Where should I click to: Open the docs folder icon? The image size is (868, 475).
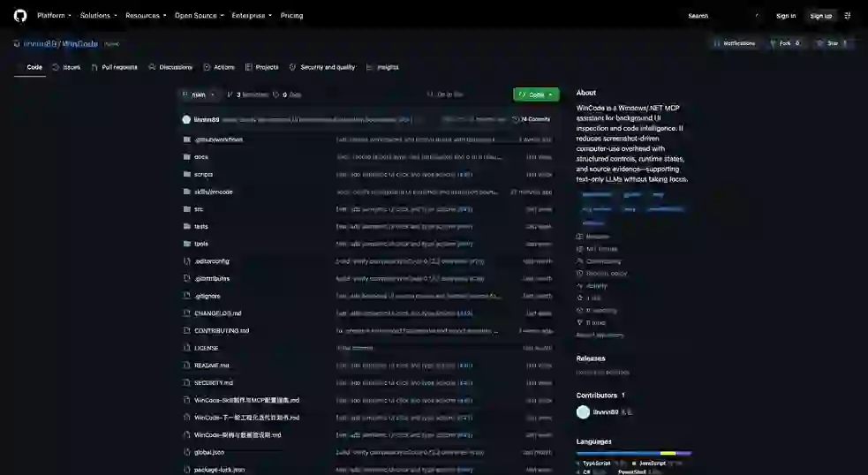tap(187, 156)
